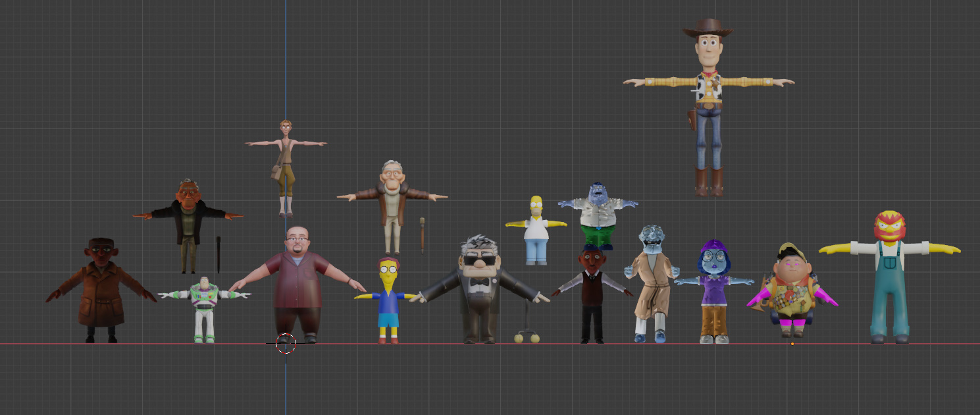Click the heavy man in maroon shirt
The image size is (980, 415).
pos(299,283)
